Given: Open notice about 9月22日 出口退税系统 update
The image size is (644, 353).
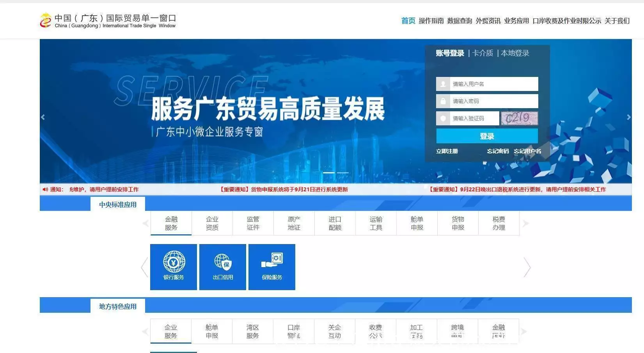Looking at the screenshot, I should coord(518,189).
